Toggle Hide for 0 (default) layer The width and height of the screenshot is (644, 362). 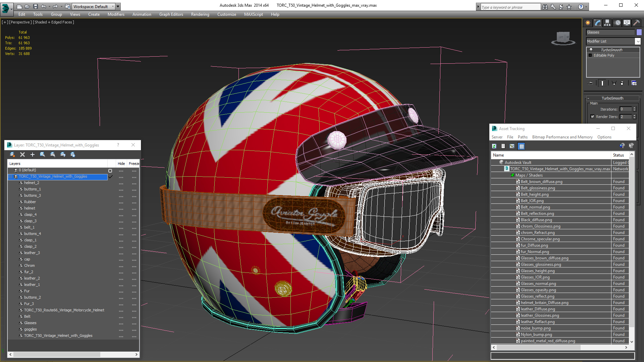click(121, 171)
